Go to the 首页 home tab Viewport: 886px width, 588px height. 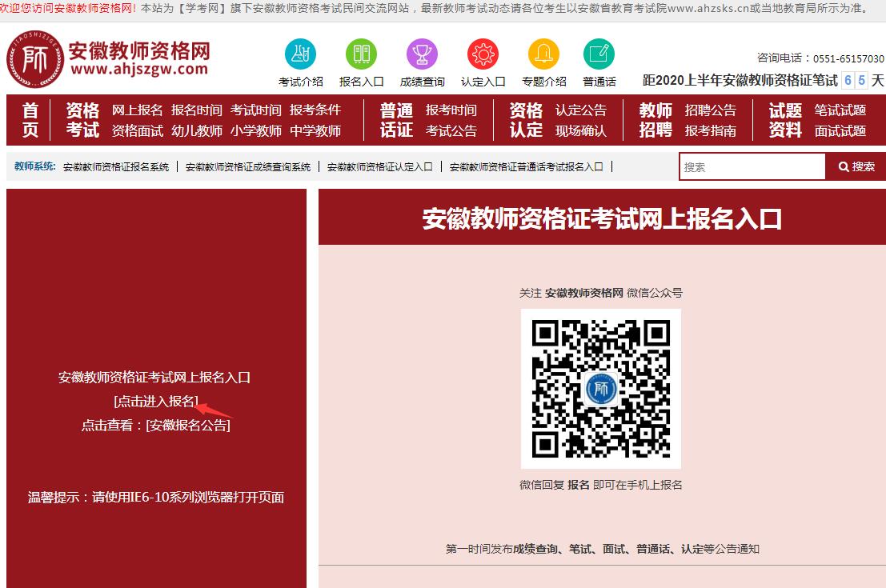pos(30,120)
